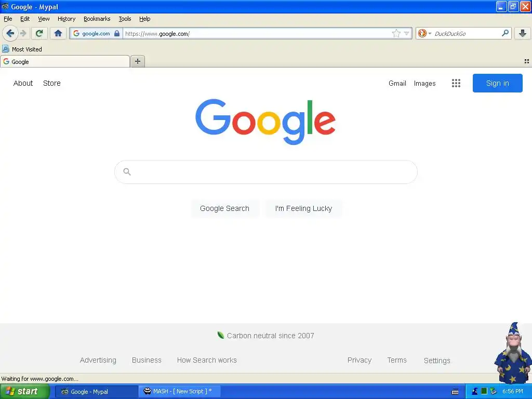Open the Privacy footer link
This screenshot has width=532, height=399.
pos(360,360)
